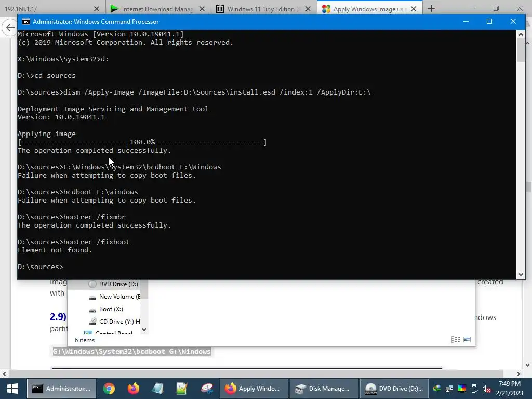Open the blue notebook taskbar app
This screenshot has height=399, width=532.
[x=157, y=389]
